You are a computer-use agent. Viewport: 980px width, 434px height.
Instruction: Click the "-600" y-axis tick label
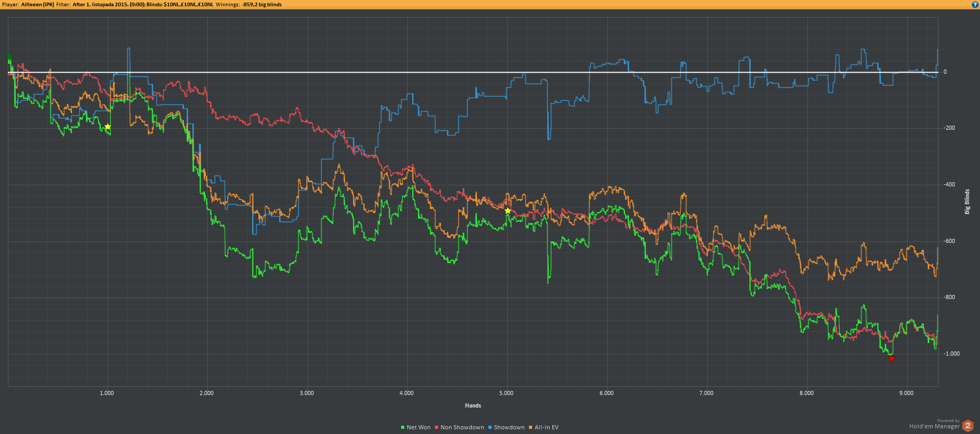click(949, 241)
